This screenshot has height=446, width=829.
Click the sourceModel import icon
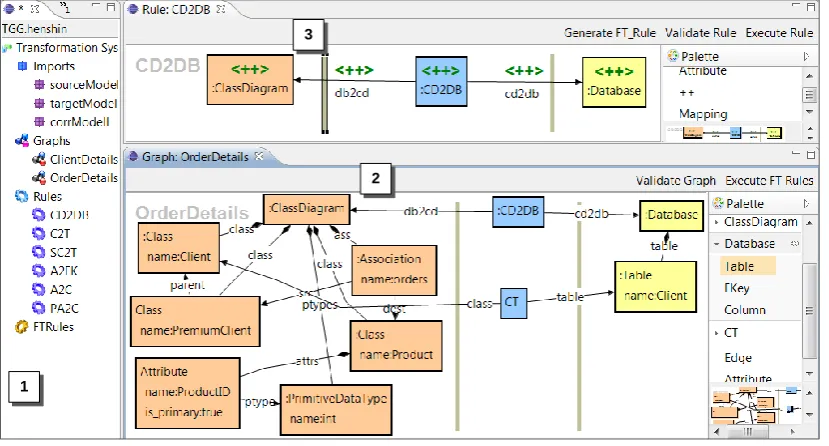(x=39, y=85)
